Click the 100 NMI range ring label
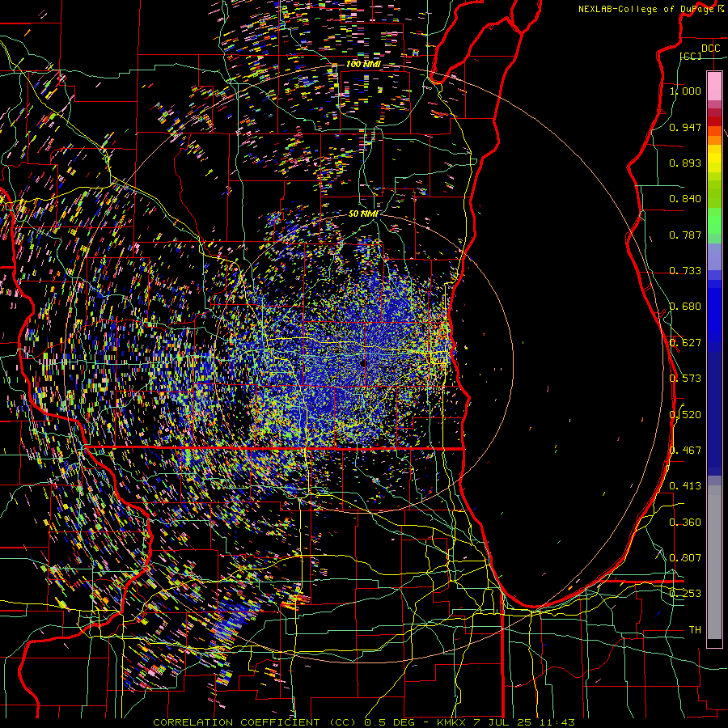Screen dimensions: 728x728 point(363,64)
